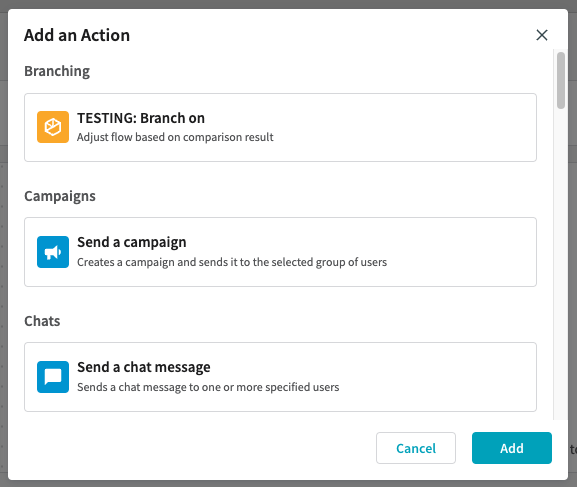The image size is (577, 487).
Task: Click 'Adjust flow based on comparison result' description
Action: click(175, 137)
